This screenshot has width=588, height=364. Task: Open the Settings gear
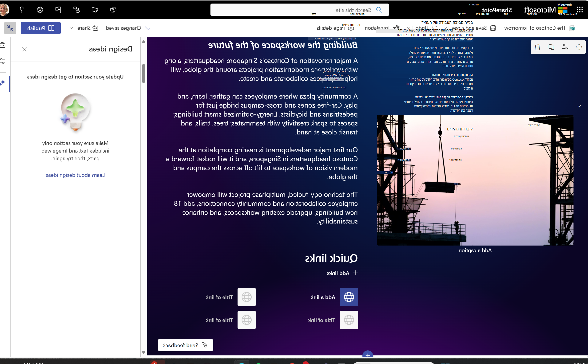coord(40,10)
